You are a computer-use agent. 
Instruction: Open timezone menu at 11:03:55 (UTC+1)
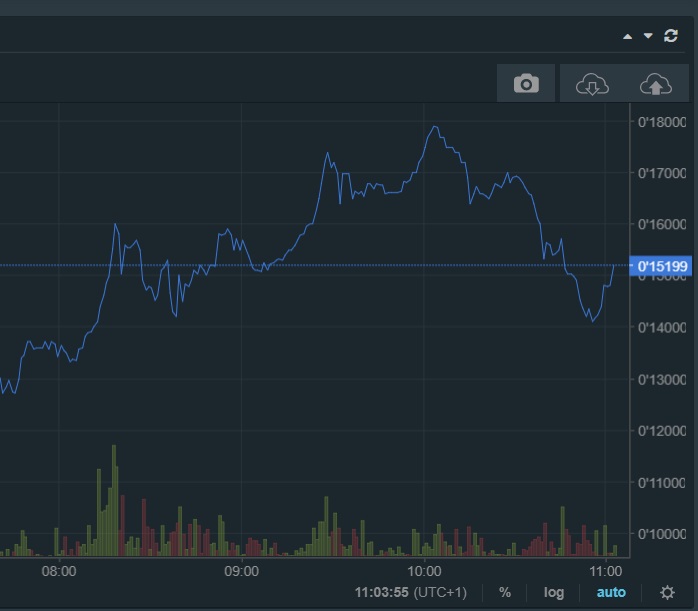point(411,593)
